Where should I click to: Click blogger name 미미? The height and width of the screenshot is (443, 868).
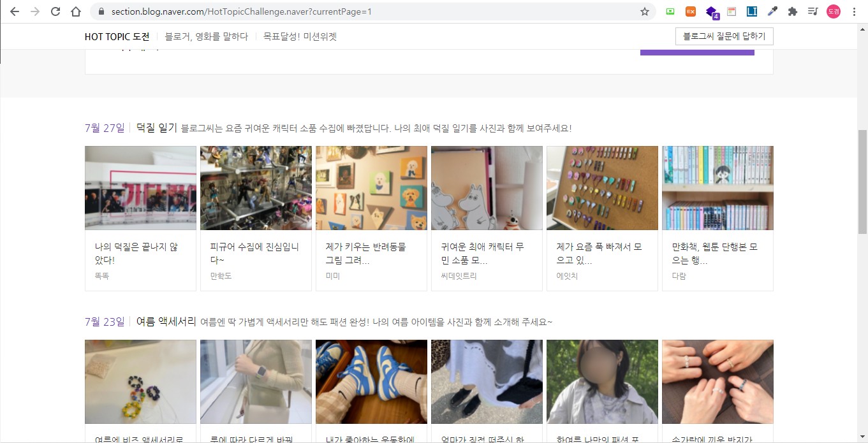coord(333,276)
